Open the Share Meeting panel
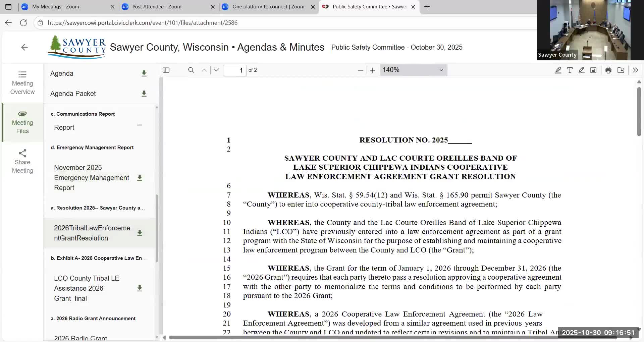 pyautogui.click(x=22, y=161)
